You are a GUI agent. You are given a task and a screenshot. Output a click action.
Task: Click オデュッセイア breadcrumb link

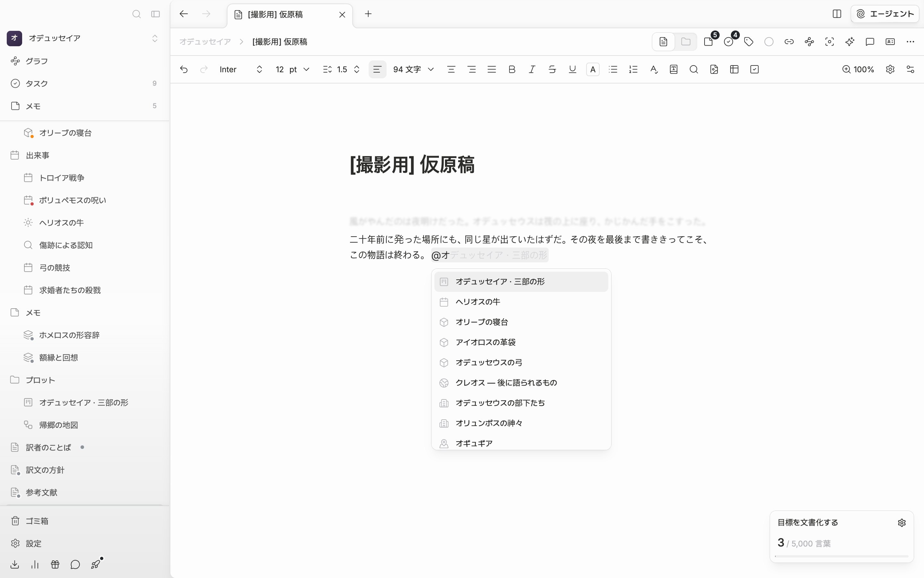click(x=205, y=42)
